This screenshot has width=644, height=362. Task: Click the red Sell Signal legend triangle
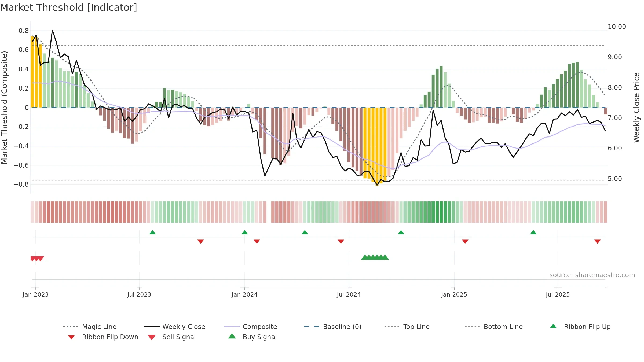coord(152,337)
